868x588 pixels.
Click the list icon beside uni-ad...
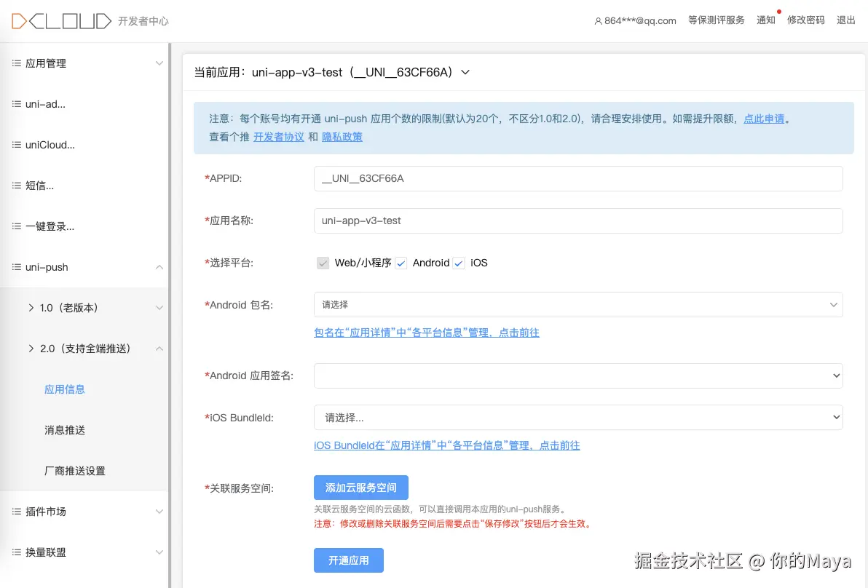pos(17,104)
